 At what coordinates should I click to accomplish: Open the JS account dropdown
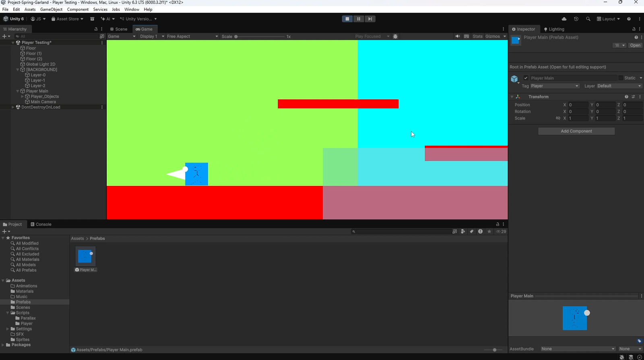point(38,19)
